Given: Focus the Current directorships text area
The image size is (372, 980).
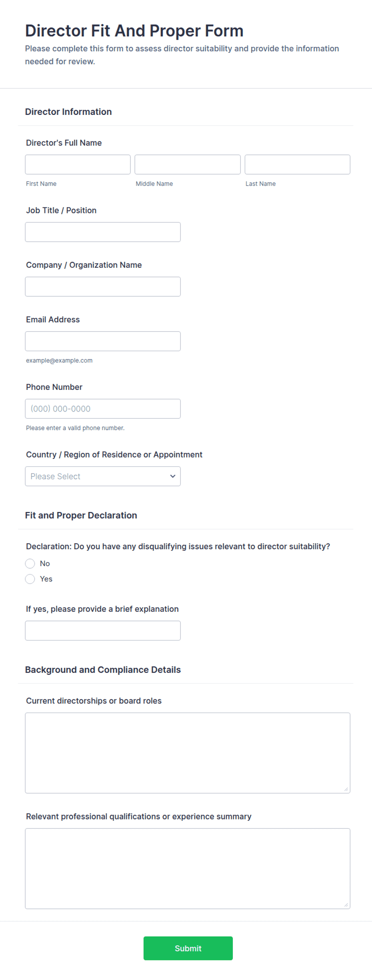Looking at the screenshot, I should tap(188, 753).
